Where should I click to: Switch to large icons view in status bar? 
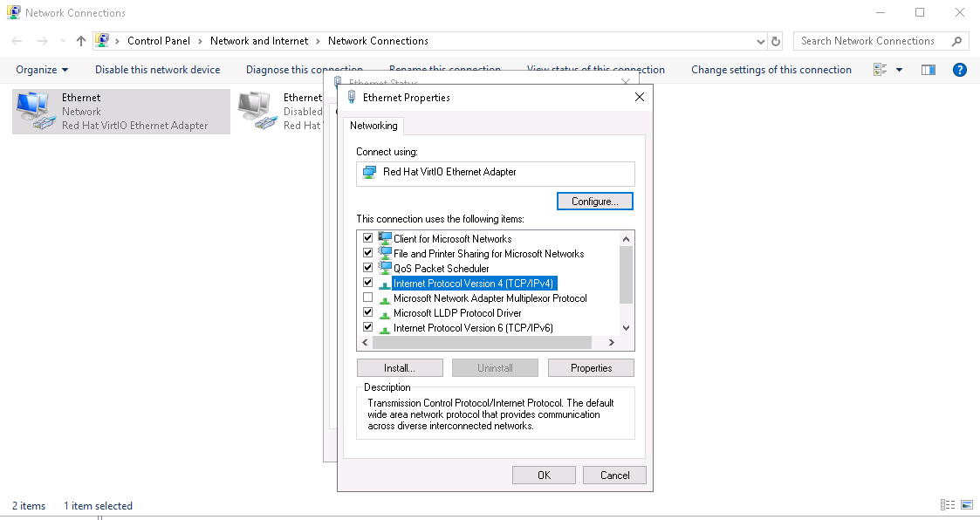click(x=967, y=505)
